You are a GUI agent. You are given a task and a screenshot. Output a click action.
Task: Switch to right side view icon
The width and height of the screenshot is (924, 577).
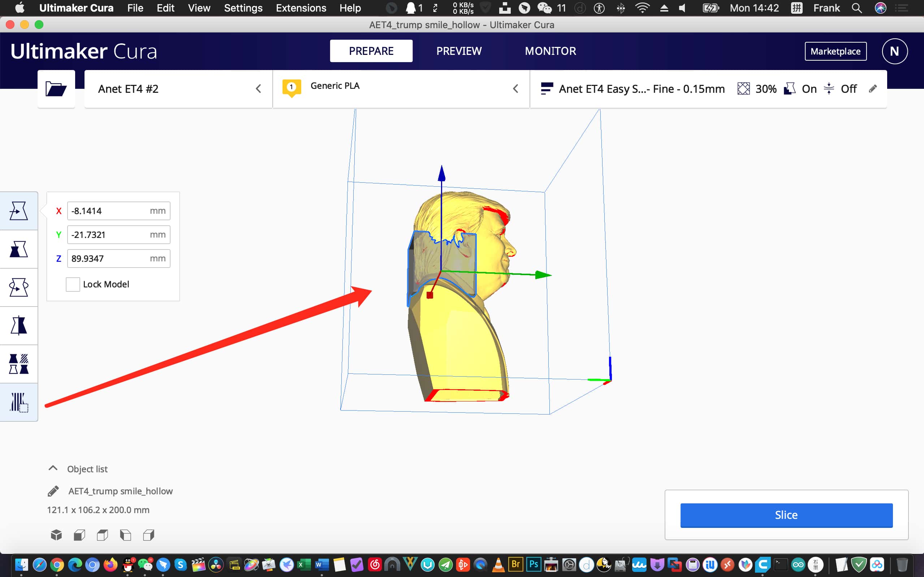pyautogui.click(x=148, y=535)
